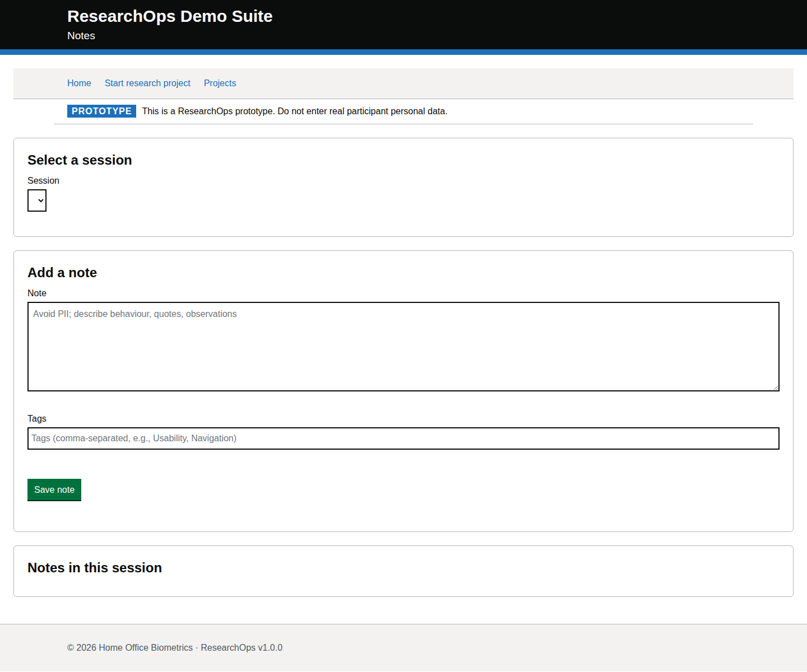This screenshot has width=807, height=672.
Task: Grab the Note textarea resize handle
Action: pyautogui.click(x=776, y=388)
